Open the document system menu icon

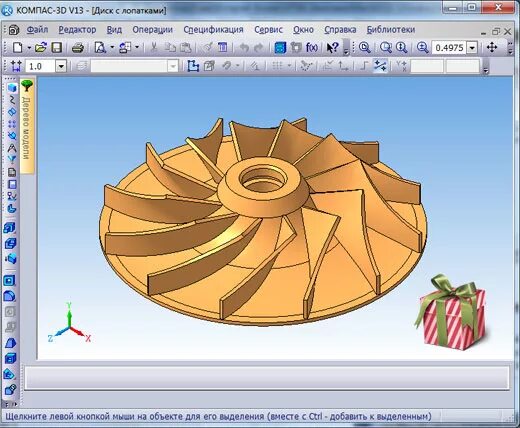point(14,30)
